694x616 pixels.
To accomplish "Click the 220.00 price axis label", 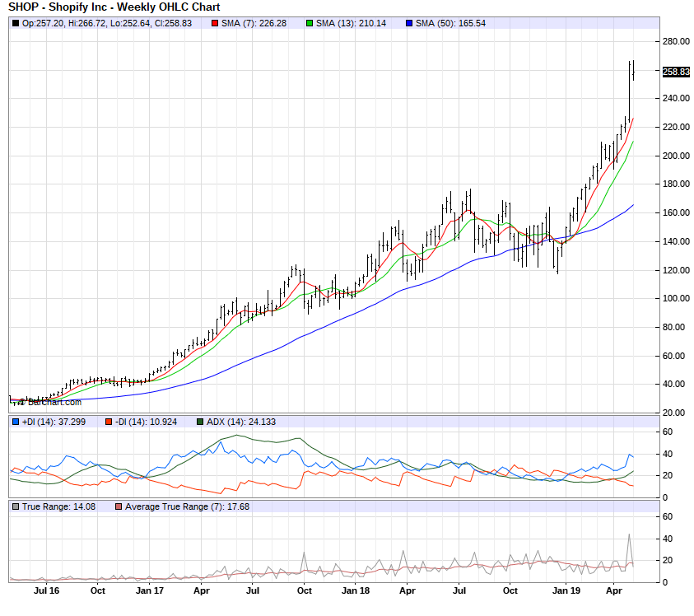I will click(x=676, y=127).
